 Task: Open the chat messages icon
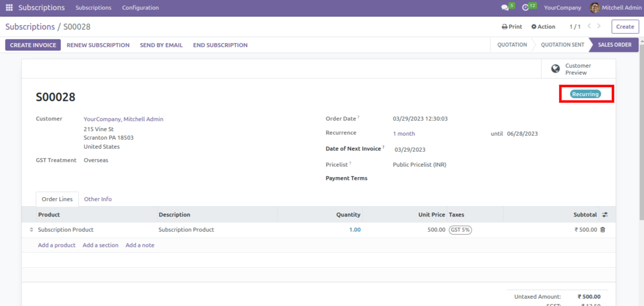point(505,7)
